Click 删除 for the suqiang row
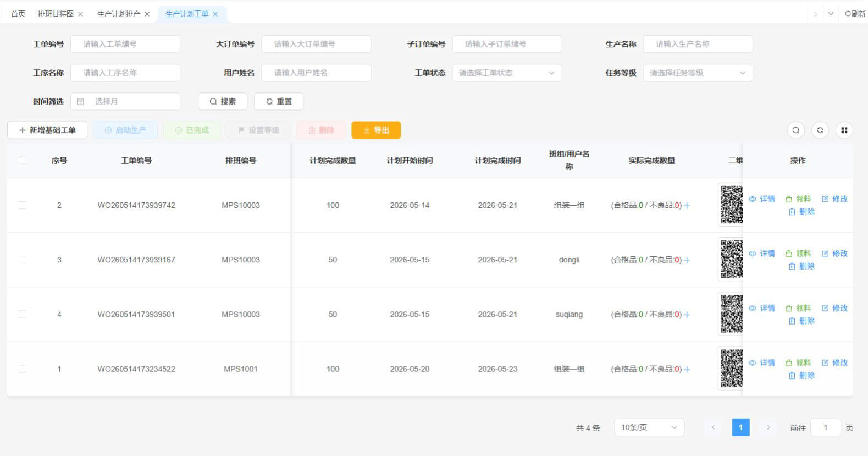The image size is (868, 456). [x=801, y=321]
